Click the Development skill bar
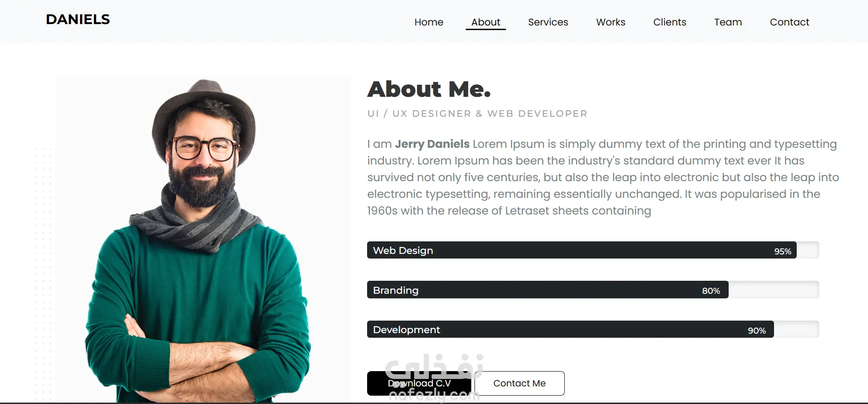Screen dimensions: 868x404 pos(593,329)
